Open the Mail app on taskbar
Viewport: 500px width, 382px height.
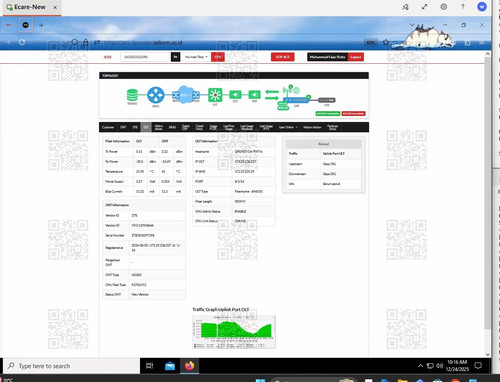tap(170, 366)
